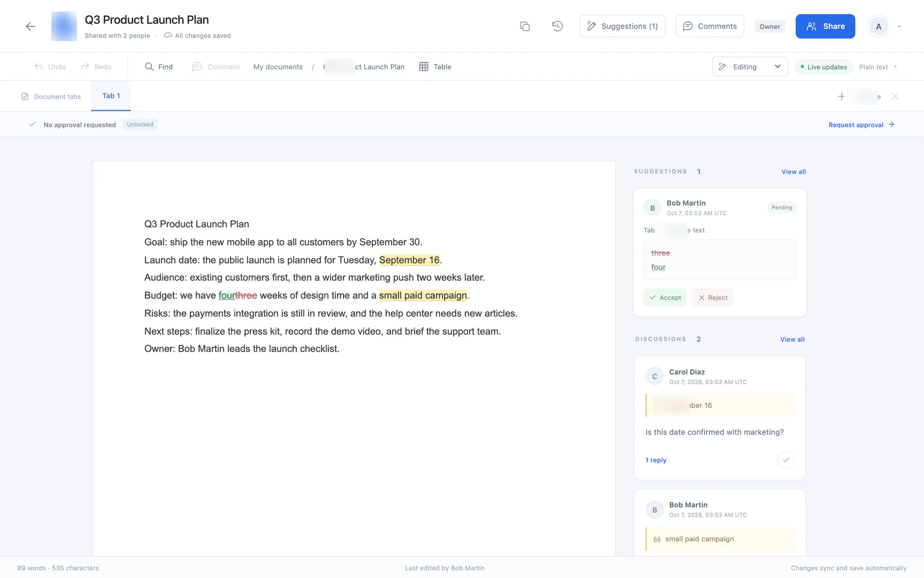The width and height of the screenshot is (924, 578).
Task: Open the Editing mode dropdown
Action: click(x=750, y=66)
